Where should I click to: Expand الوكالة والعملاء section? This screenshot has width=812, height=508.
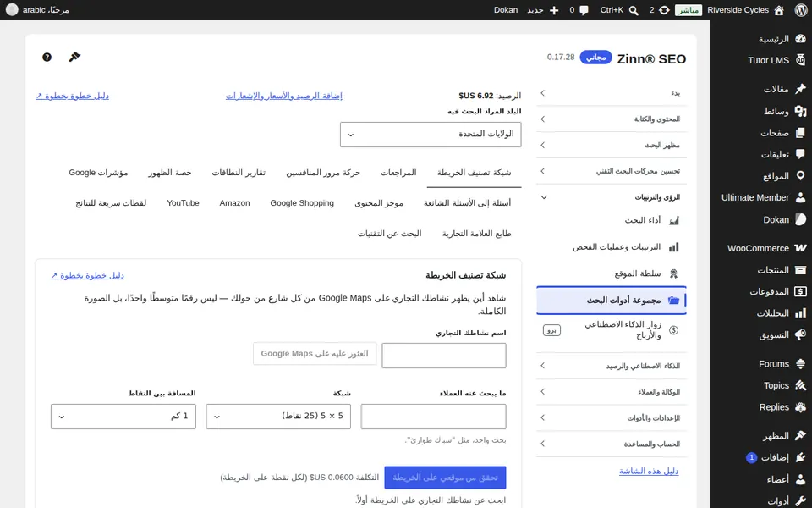coord(612,392)
